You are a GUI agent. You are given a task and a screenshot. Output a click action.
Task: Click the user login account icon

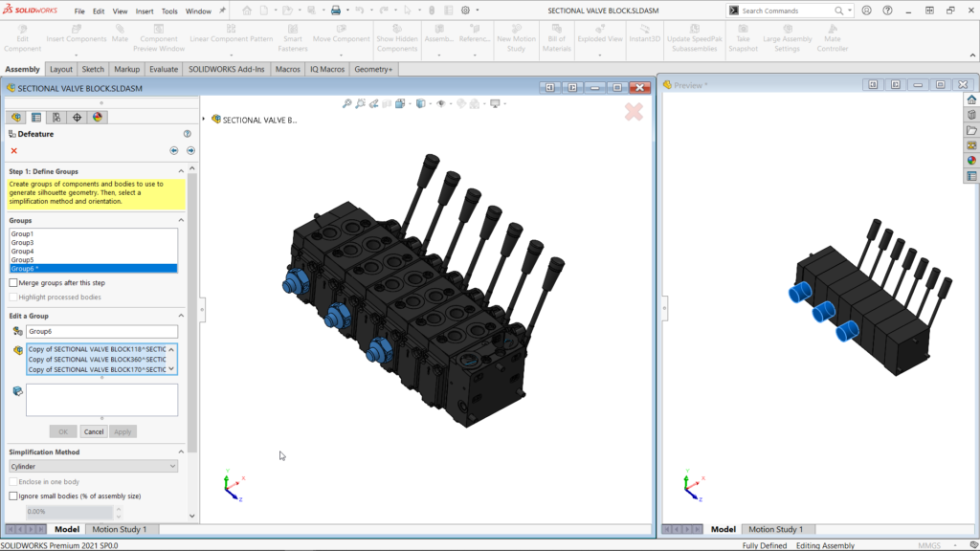click(866, 11)
